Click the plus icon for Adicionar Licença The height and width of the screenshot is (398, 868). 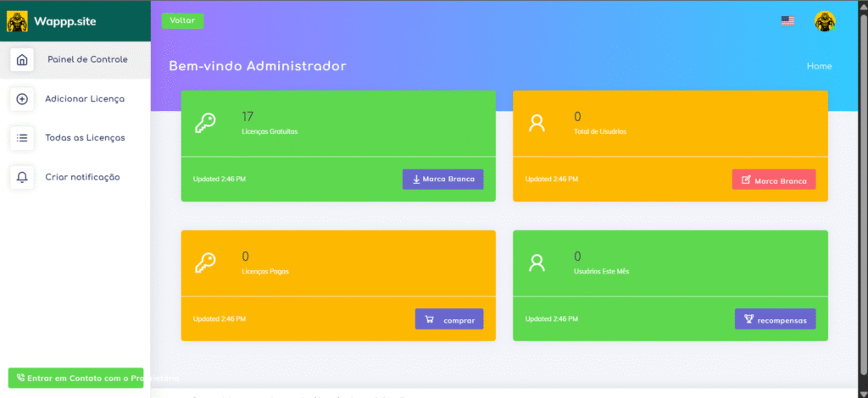(22, 99)
